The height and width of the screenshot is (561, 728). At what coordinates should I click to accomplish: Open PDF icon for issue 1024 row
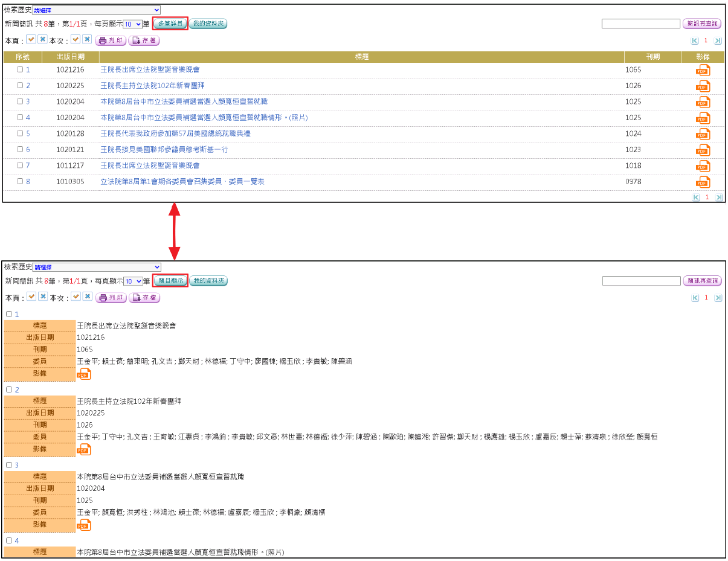coord(702,134)
